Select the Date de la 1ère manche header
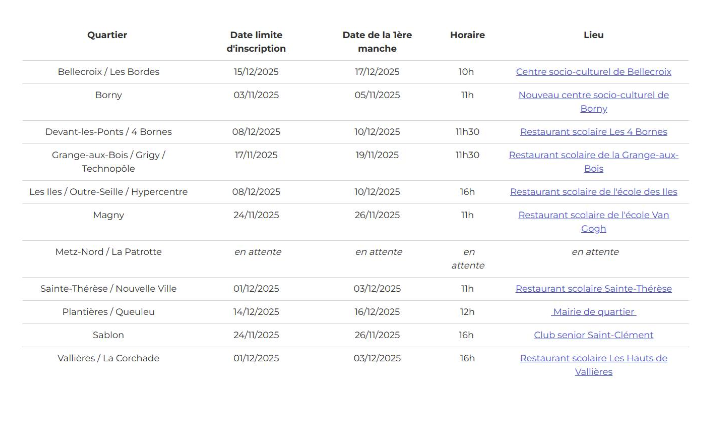This screenshot has height=424, width=728. (x=377, y=41)
